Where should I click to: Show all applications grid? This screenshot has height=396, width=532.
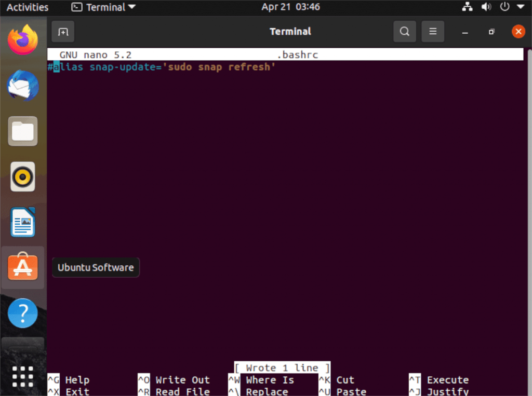click(x=23, y=376)
